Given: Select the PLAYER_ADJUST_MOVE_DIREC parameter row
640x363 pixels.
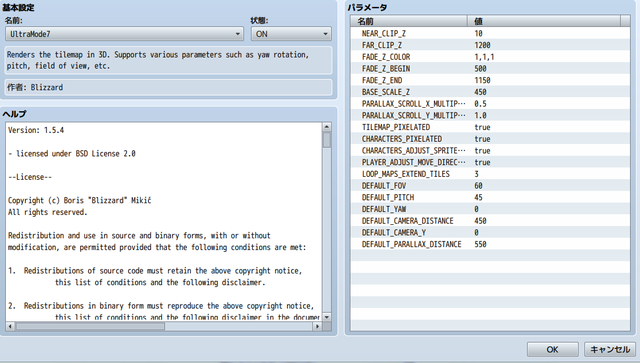Looking at the screenshot, I should pyautogui.click(x=490, y=162).
